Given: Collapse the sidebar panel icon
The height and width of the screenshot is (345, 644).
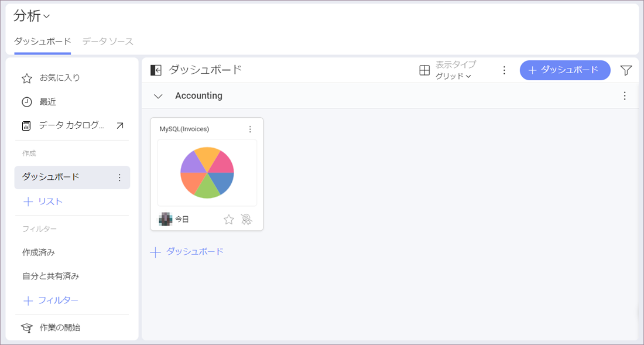Looking at the screenshot, I should 156,70.
